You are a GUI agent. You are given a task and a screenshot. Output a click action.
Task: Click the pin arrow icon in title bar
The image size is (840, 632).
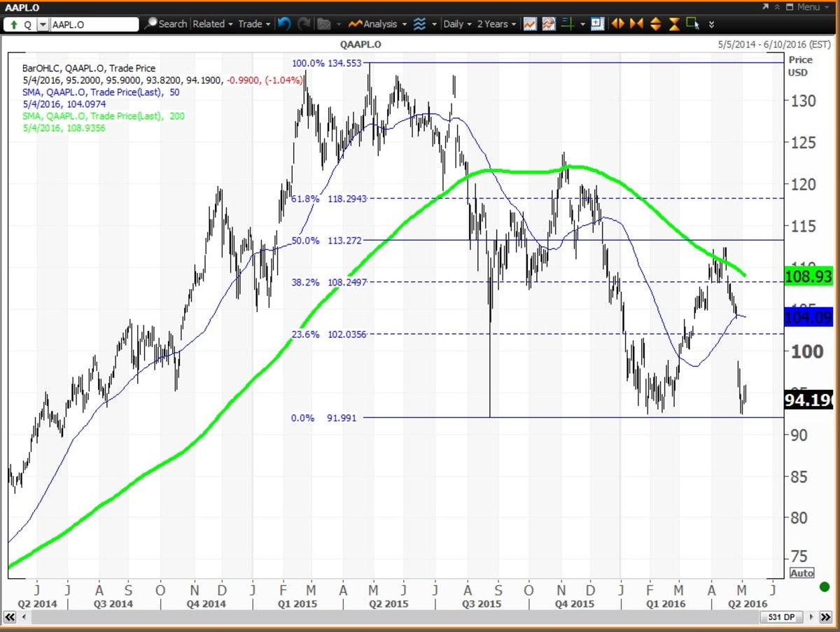tap(766, 6)
